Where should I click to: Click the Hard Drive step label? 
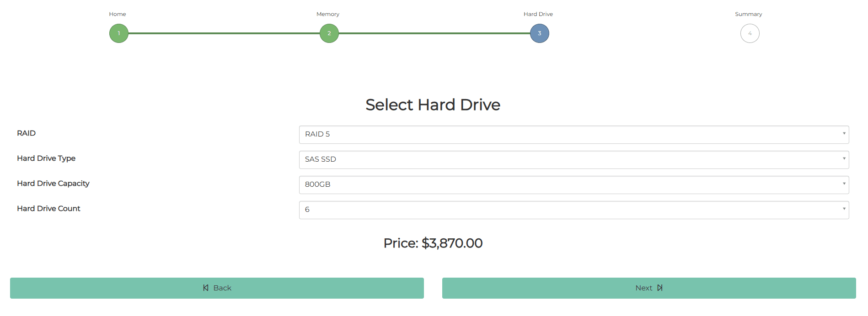click(x=538, y=14)
